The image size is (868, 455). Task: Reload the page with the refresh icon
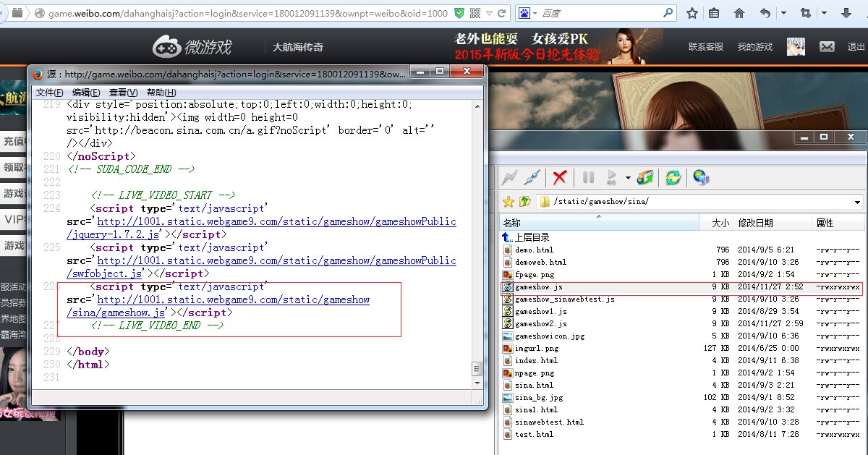(x=503, y=13)
